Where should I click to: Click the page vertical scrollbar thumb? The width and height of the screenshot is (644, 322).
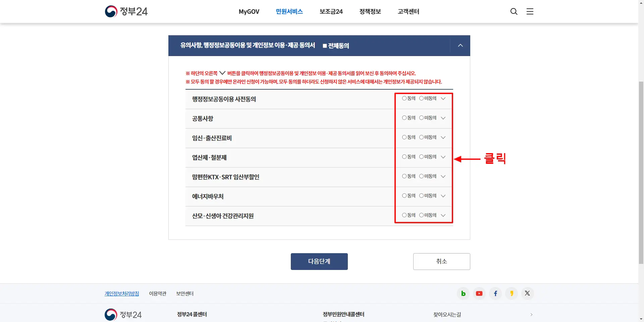pyautogui.click(x=641, y=172)
